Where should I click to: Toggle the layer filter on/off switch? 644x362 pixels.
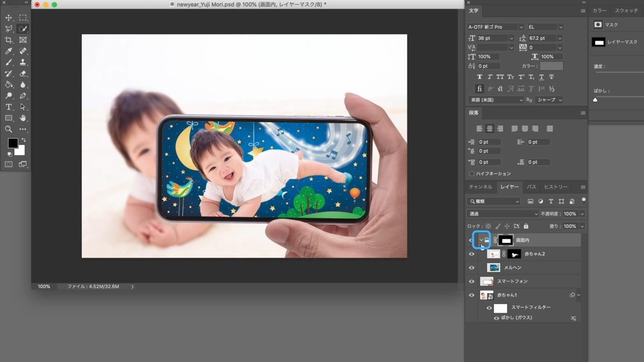(583, 201)
